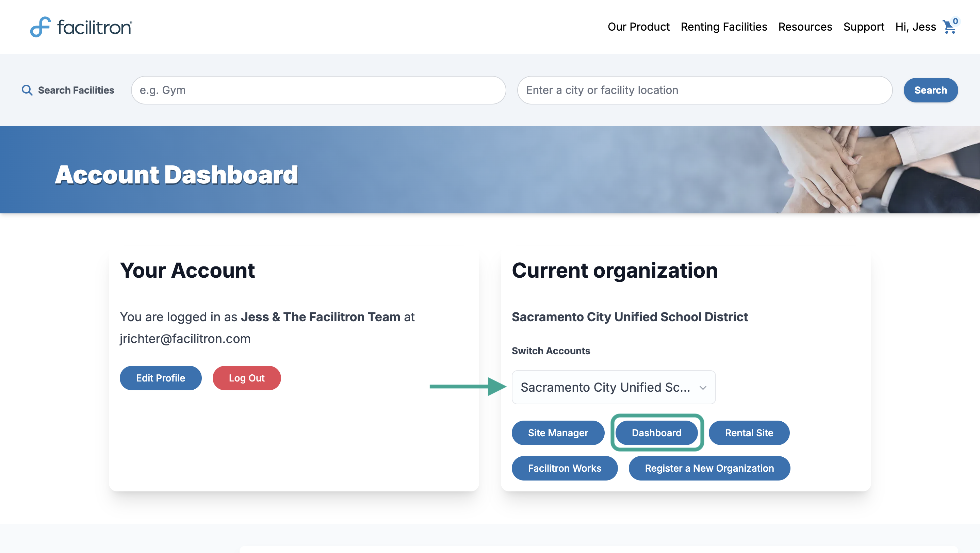The height and width of the screenshot is (553, 980).
Task: Register a New Organization
Action: pos(709,468)
